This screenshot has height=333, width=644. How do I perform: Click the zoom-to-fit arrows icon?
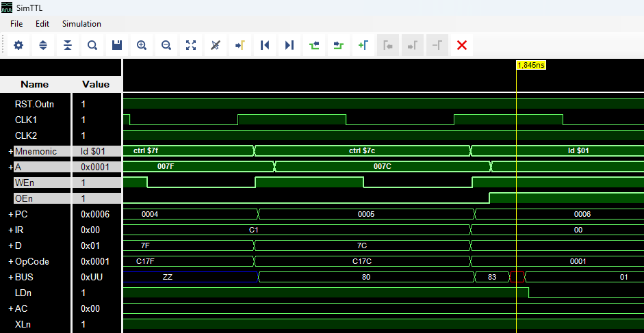click(x=191, y=45)
